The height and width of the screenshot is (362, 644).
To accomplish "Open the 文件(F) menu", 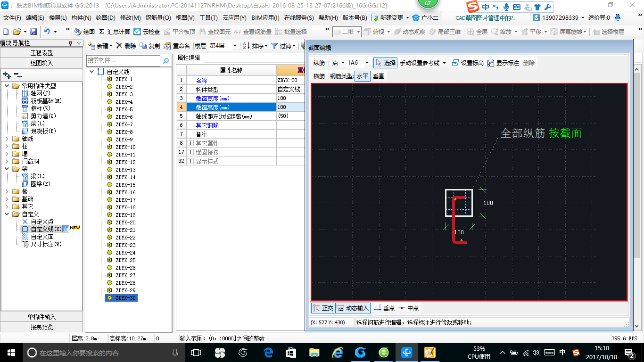I will point(12,18).
